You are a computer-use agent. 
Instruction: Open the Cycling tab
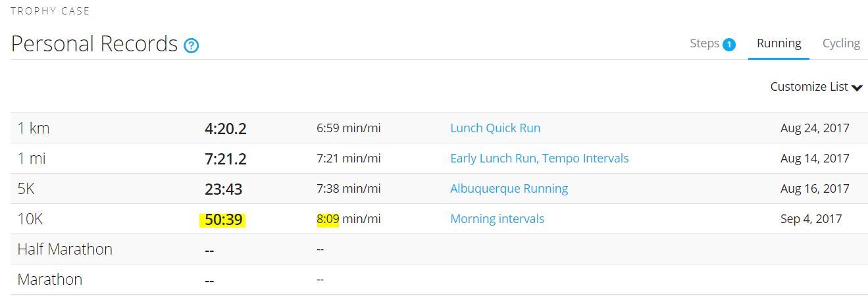[x=841, y=43]
